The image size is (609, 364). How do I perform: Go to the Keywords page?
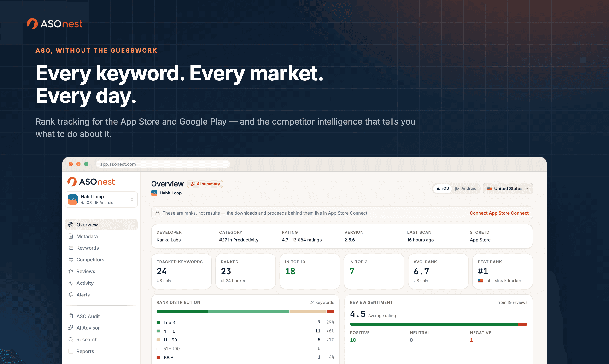pos(101,248)
